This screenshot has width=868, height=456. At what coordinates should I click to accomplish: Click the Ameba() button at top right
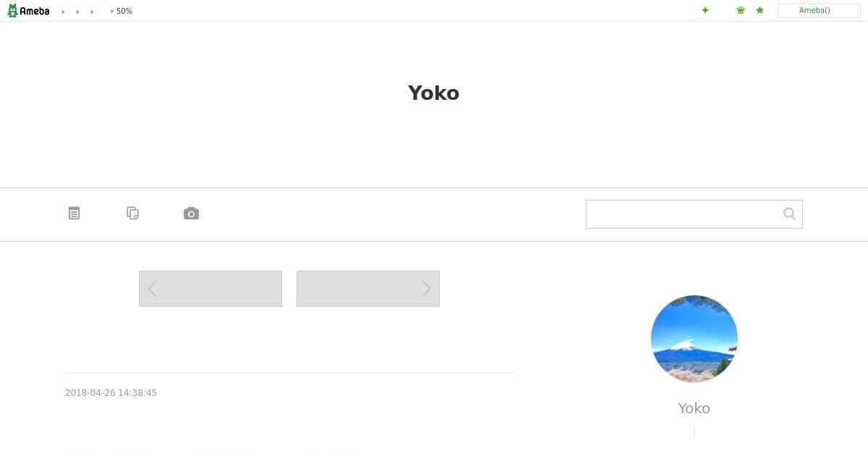(x=819, y=11)
